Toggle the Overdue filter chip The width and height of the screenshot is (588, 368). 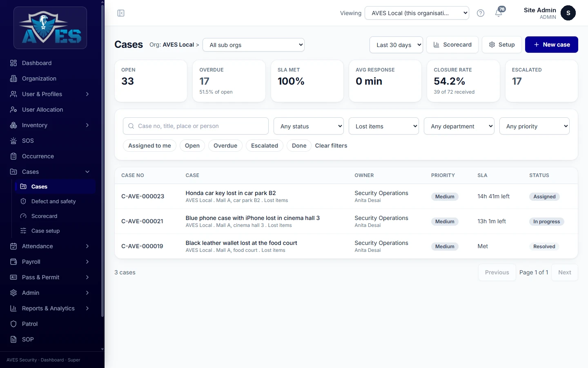coord(225,146)
